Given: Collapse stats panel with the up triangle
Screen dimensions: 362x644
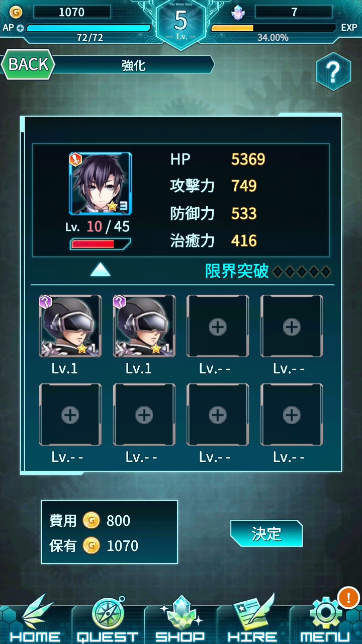Looking at the screenshot, I should 101,270.
